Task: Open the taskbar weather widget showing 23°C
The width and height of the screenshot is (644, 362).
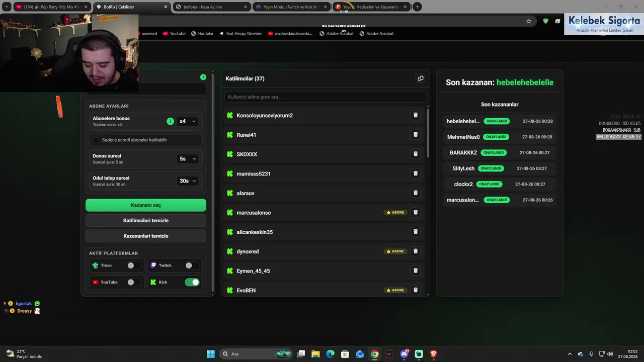Action: pyautogui.click(x=24, y=354)
